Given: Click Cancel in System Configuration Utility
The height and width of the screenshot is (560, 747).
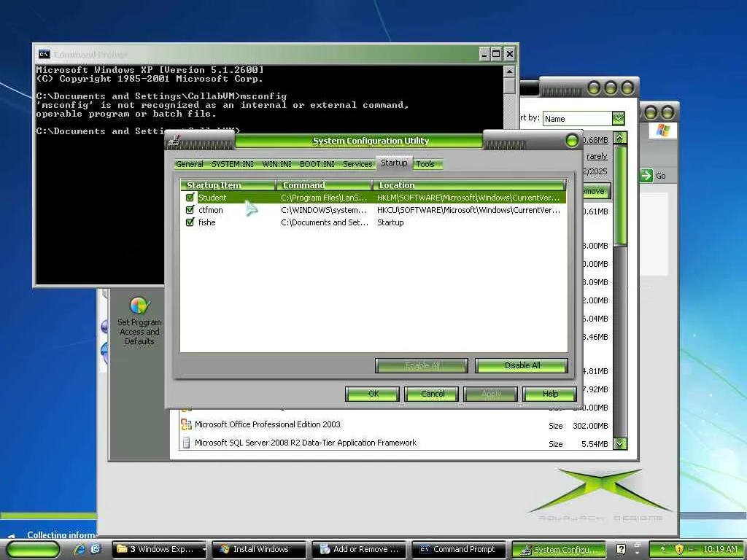Looking at the screenshot, I should 432,394.
